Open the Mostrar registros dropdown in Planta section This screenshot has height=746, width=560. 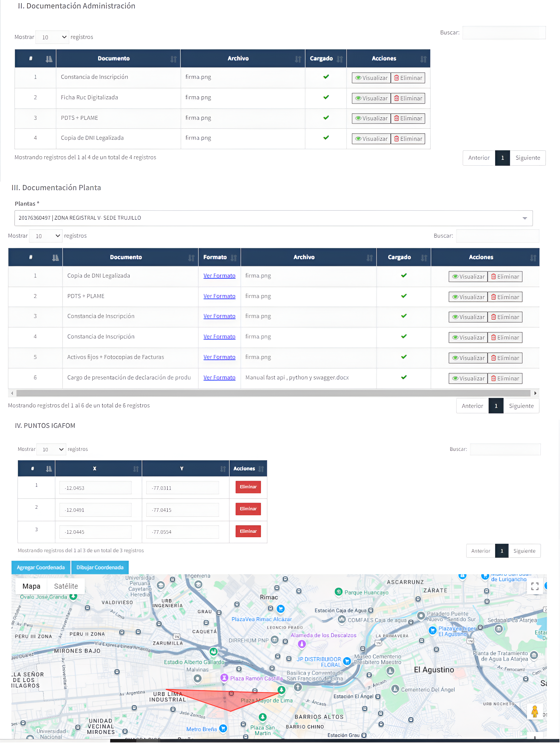tap(46, 236)
